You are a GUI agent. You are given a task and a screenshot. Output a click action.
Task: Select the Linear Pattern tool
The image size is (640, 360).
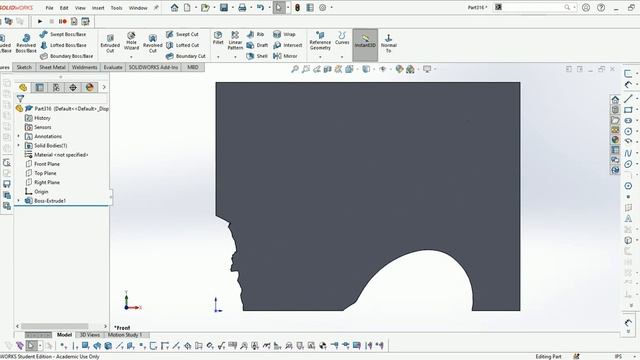click(235, 40)
